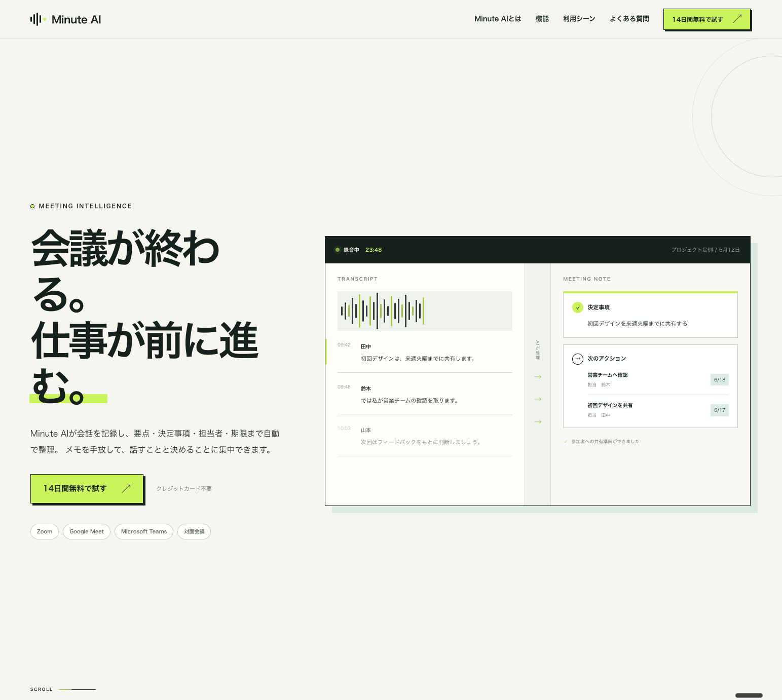
Task: Click the header 14日間無料で試す button
Action: pos(707,19)
